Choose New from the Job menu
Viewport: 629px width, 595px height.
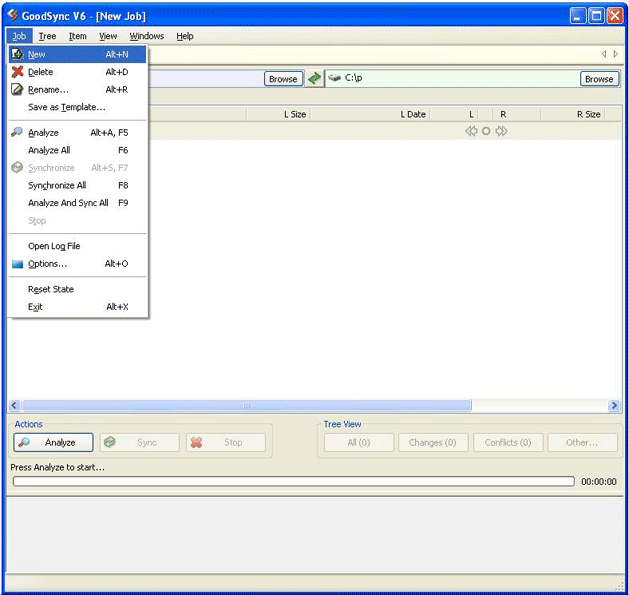(x=77, y=55)
